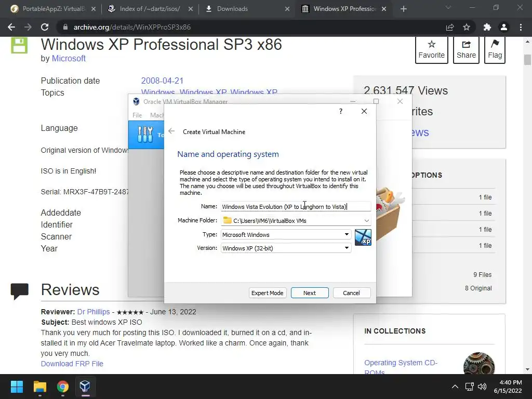The width and height of the screenshot is (532, 399).
Task: Switch the wizard to Expert Mode
Action: pyautogui.click(x=268, y=293)
